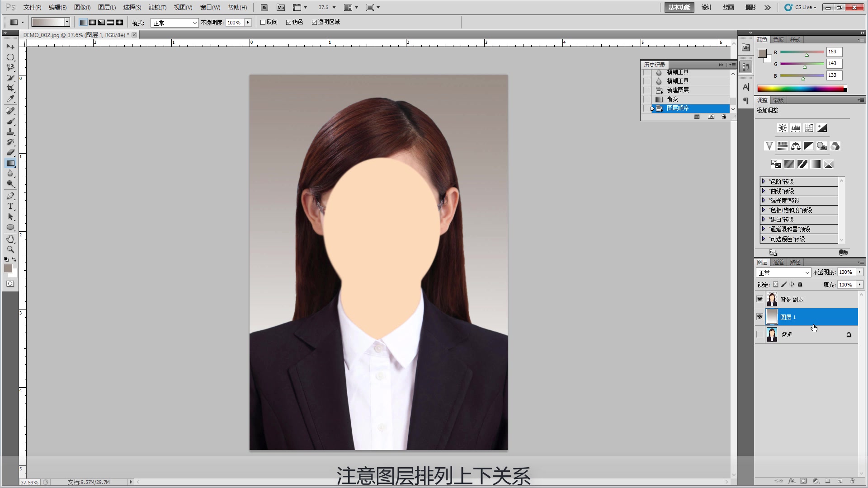The height and width of the screenshot is (488, 868).
Task: Click the toolbox foreground color swatch
Action: coord(8,268)
